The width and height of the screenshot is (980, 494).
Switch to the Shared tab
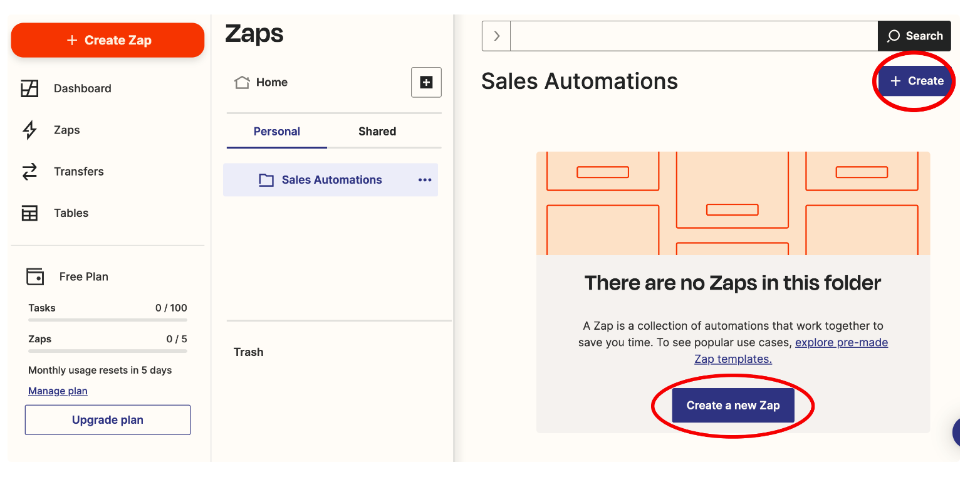click(x=377, y=131)
